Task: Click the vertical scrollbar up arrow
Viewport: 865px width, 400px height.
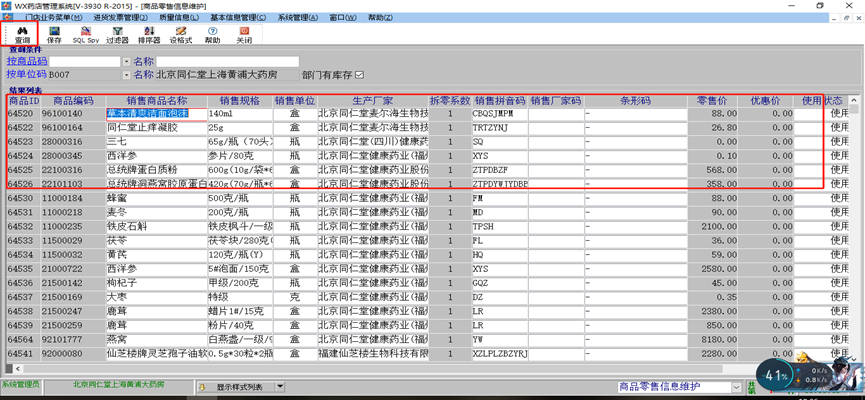Action: 854,100
